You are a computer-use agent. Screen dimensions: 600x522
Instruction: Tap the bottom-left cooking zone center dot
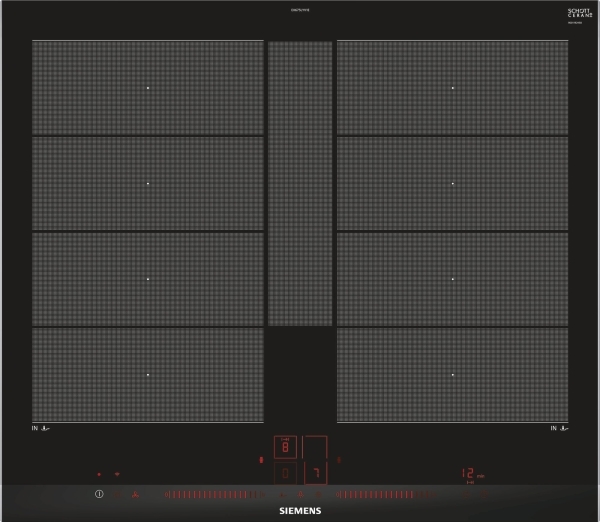(148, 375)
